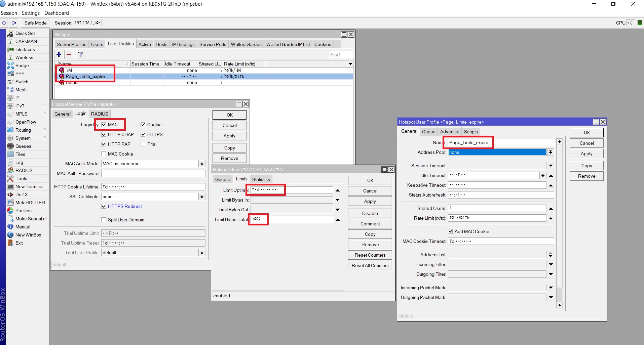This screenshot has height=345, width=644.
Task: Expand the Limit Bytes Out field
Action: click(338, 210)
